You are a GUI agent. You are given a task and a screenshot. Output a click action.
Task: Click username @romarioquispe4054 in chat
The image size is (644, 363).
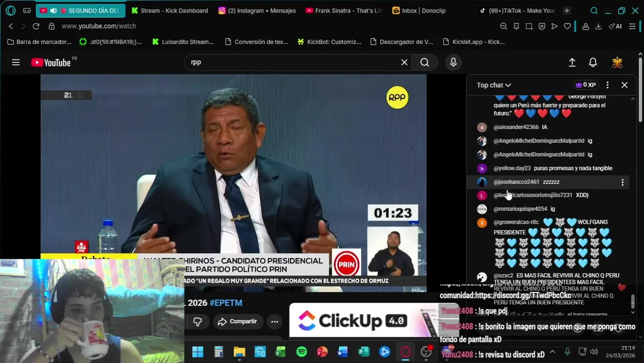click(520, 209)
